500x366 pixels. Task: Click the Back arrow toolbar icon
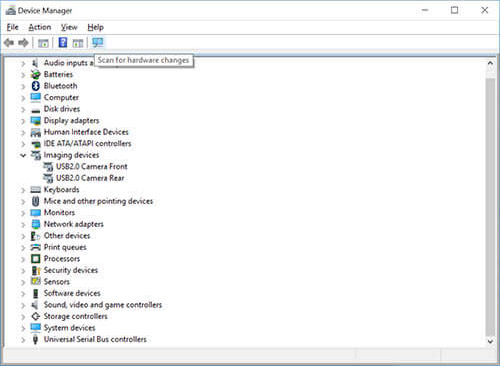point(9,43)
